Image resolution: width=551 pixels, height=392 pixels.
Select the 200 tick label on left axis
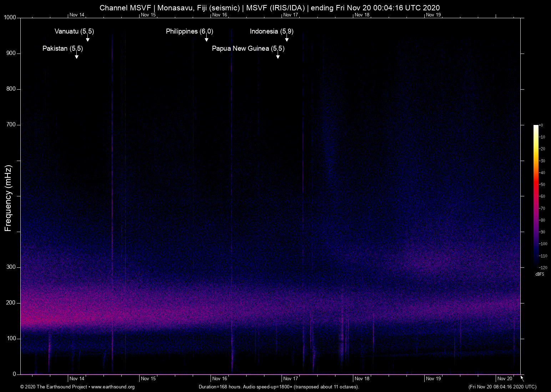pyautogui.click(x=11, y=303)
